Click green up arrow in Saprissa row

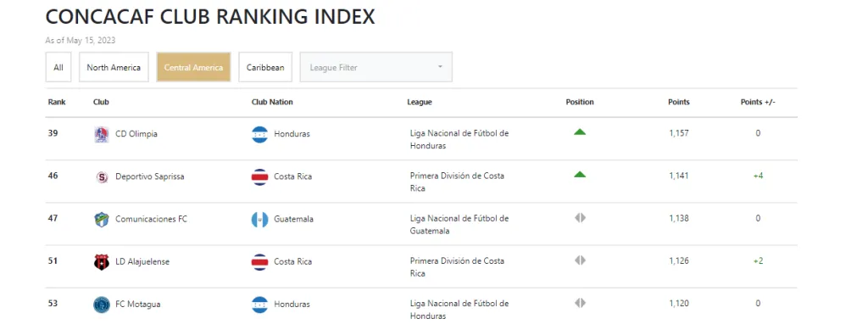point(580,175)
